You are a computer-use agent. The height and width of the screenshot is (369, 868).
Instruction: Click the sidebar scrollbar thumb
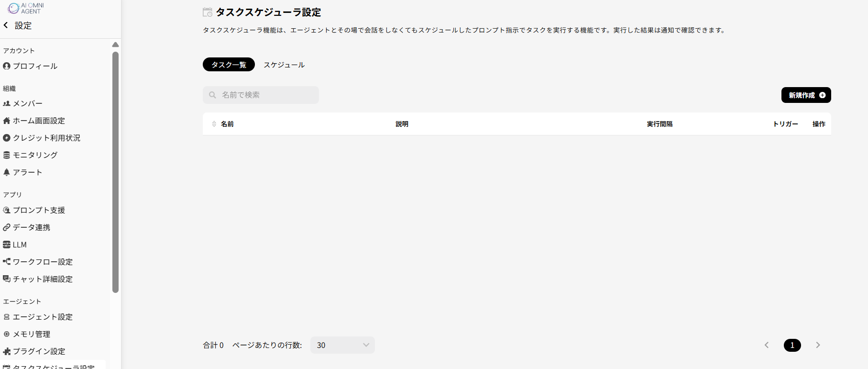click(x=115, y=172)
